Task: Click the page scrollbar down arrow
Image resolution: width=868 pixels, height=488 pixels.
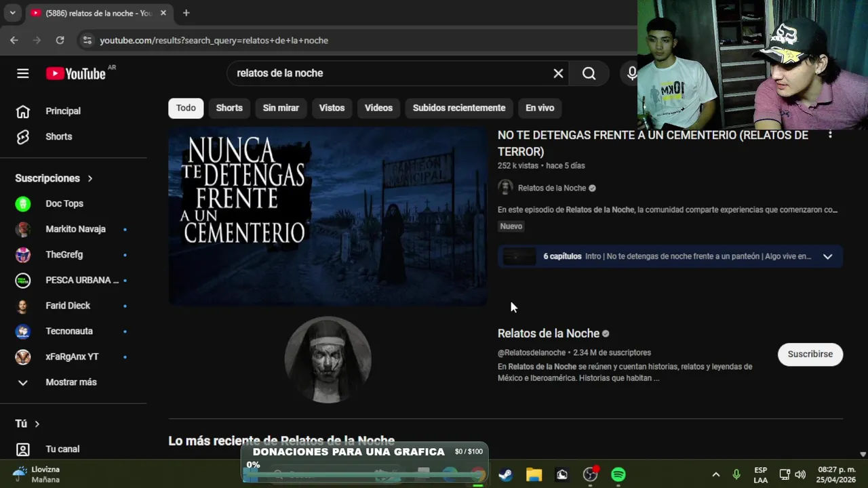Action: [863, 454]
